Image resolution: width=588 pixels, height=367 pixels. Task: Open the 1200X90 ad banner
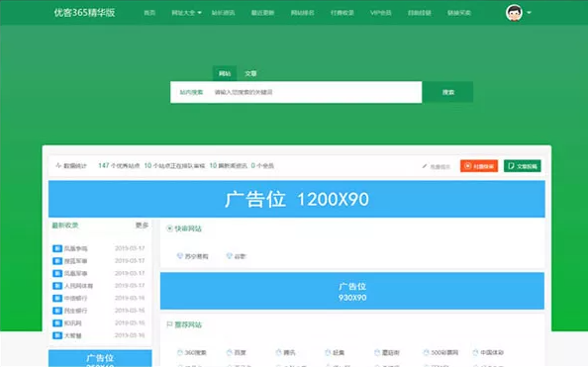(x=297, y=199)
